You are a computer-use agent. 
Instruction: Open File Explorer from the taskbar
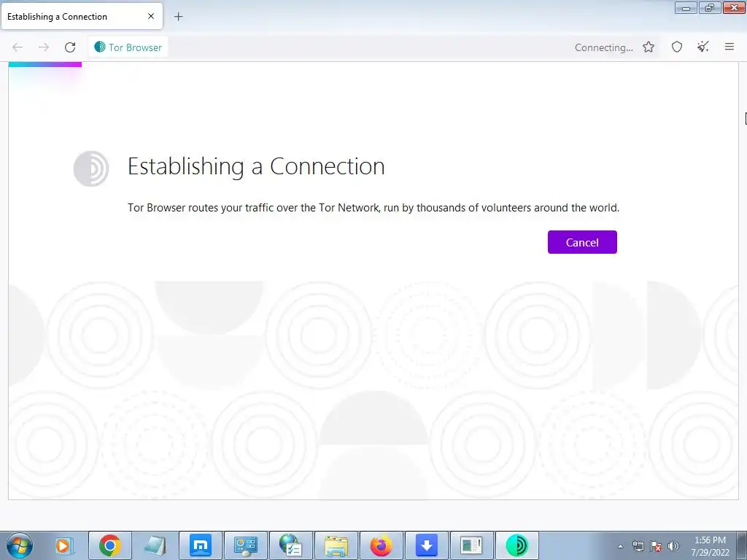(x=336, y=545)
